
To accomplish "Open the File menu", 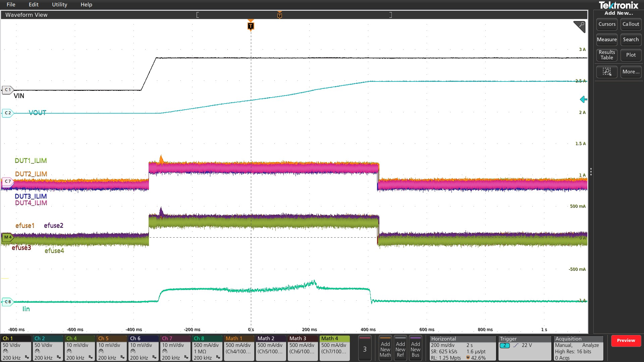I will click(x=11, y=5).
